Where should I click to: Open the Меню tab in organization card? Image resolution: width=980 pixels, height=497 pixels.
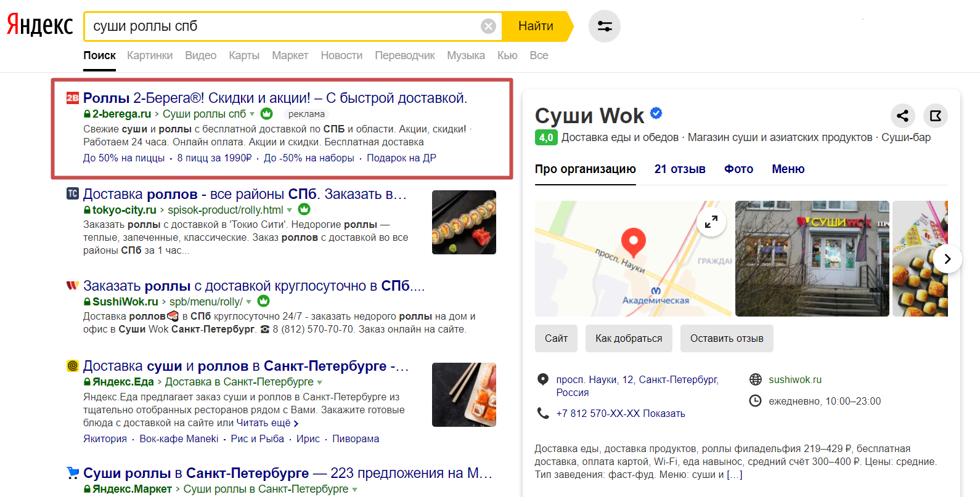[x=788, y=169]
